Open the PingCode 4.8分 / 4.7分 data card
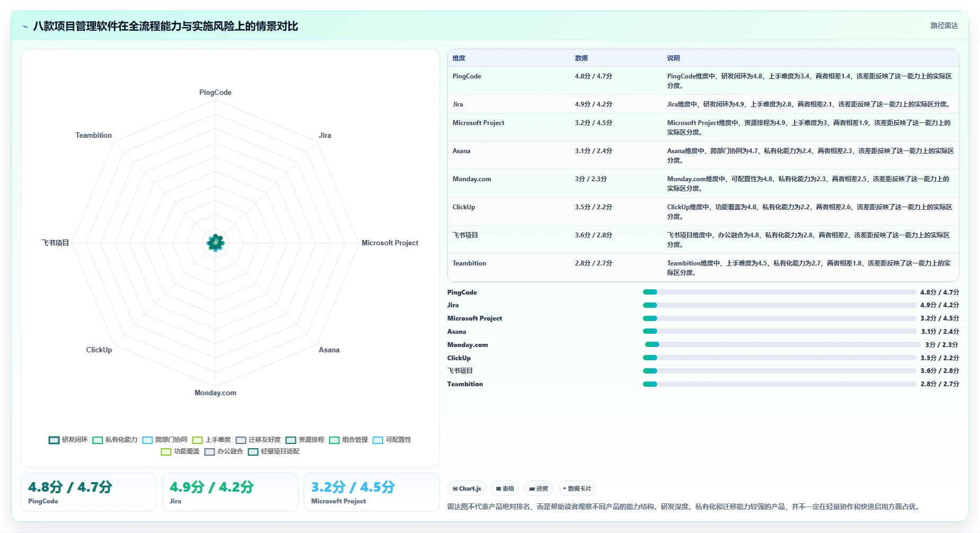Viewport: 980px width, 533px height. (x=89, y=492)
